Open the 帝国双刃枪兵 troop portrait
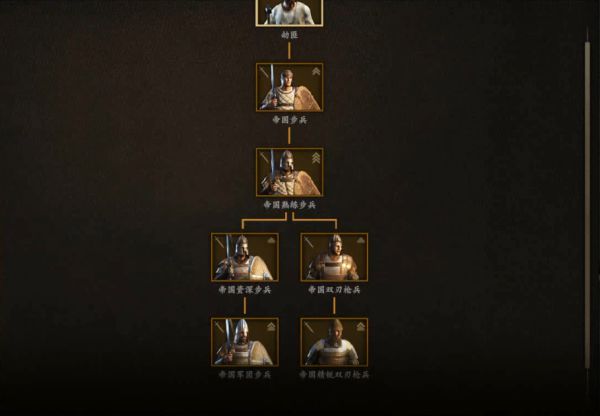This screenshot has height=416, width=600. tap(334, 258)
